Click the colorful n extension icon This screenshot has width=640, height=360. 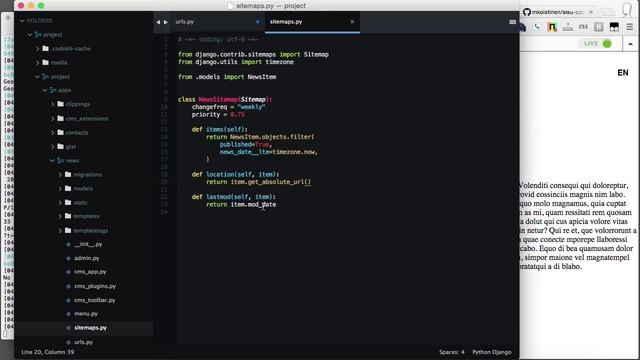552,27
